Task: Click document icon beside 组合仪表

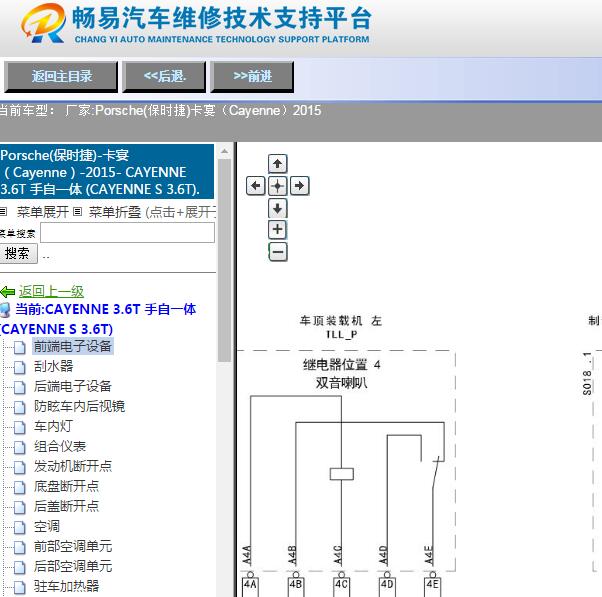Action: [x=20, y=447]
